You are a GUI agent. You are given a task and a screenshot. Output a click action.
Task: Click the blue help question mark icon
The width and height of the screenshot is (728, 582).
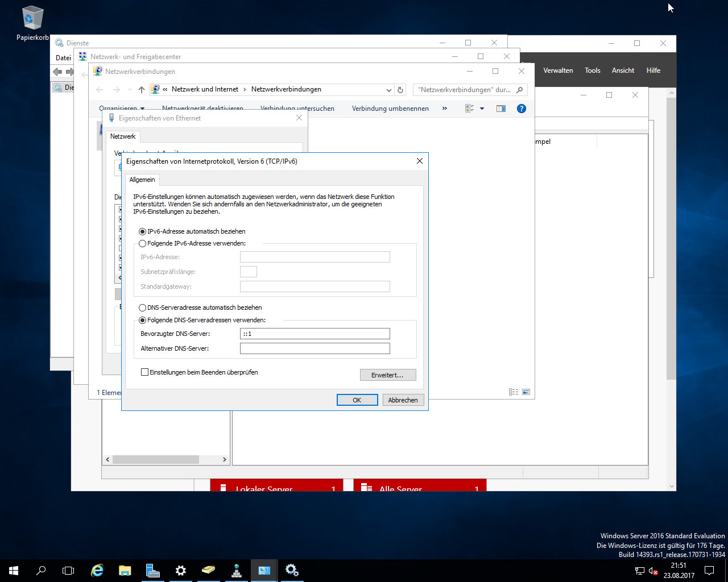(x=521, y=109)
